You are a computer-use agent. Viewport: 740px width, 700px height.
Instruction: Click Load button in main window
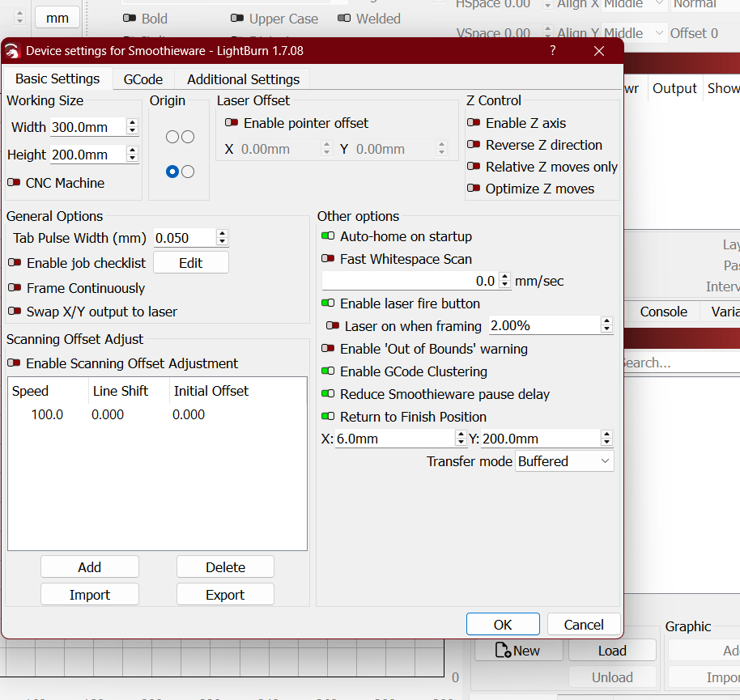[x=612, y=651]
